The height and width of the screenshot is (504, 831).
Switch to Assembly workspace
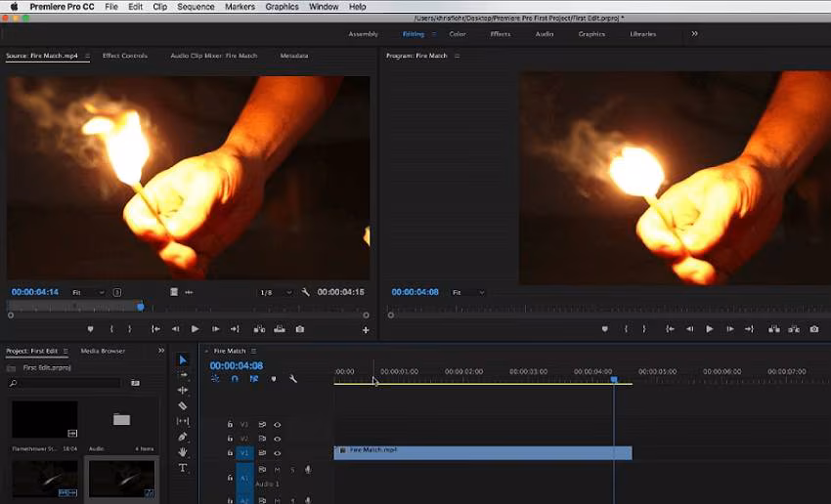363,34
